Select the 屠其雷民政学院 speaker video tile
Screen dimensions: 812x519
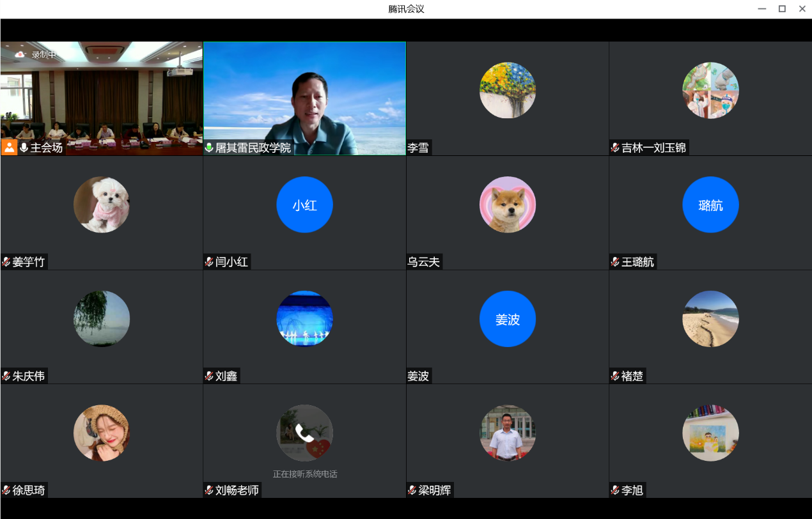coord(304,96)
